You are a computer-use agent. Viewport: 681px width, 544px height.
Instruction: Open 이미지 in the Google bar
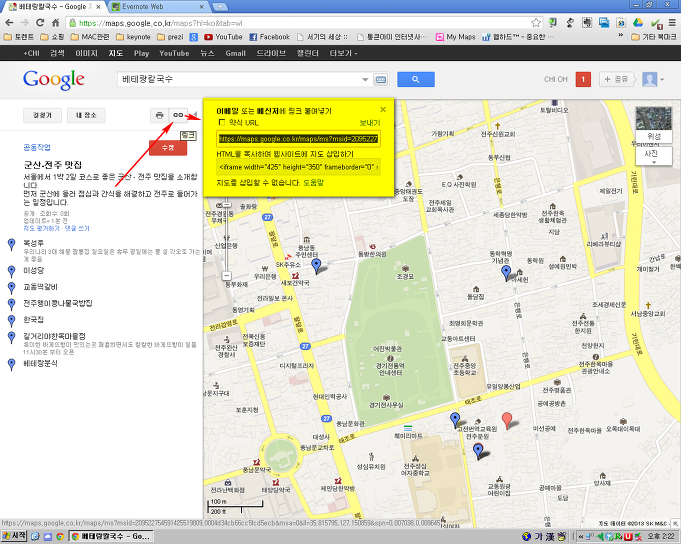click(87, 53)
